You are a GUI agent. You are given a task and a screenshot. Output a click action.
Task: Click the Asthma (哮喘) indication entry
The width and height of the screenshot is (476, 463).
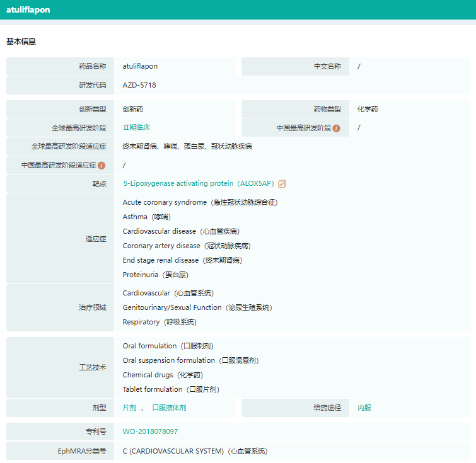tap(146, 217)
